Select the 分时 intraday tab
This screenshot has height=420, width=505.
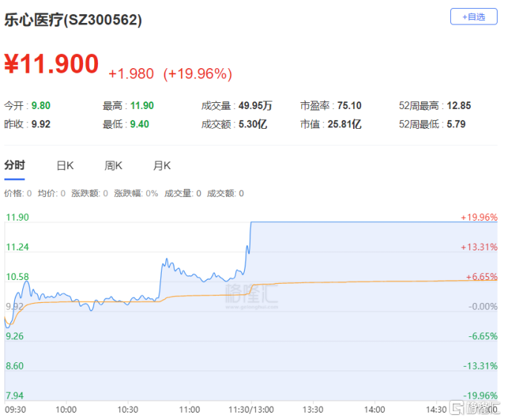click(x=15, y=165)
